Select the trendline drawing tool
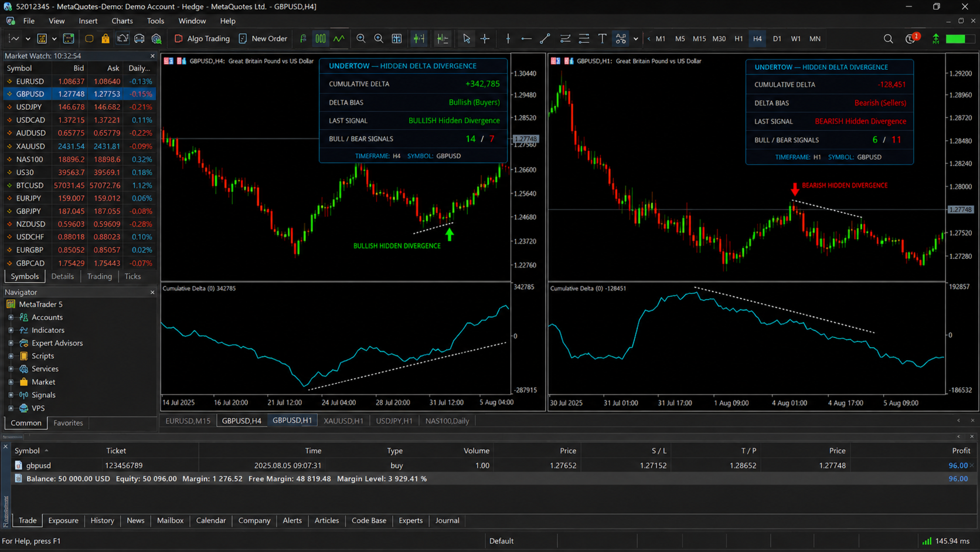980x552 pixels. click(x=545, y=39)
